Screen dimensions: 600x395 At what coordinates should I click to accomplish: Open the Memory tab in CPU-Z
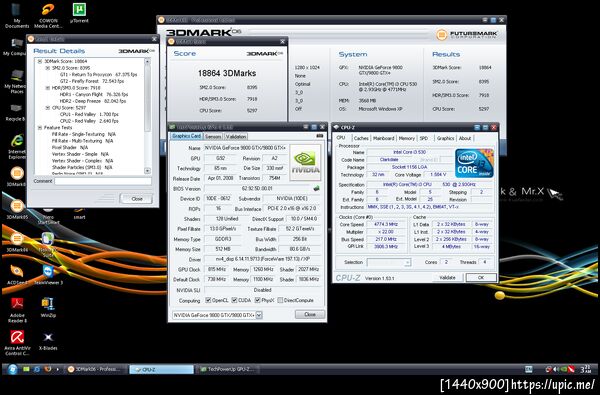(406, 139)
